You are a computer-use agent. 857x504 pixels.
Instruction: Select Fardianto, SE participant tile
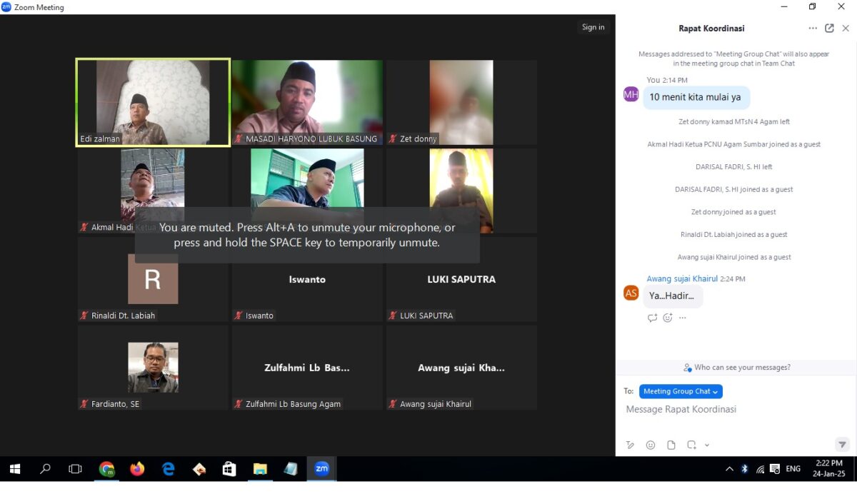point(153,368)
